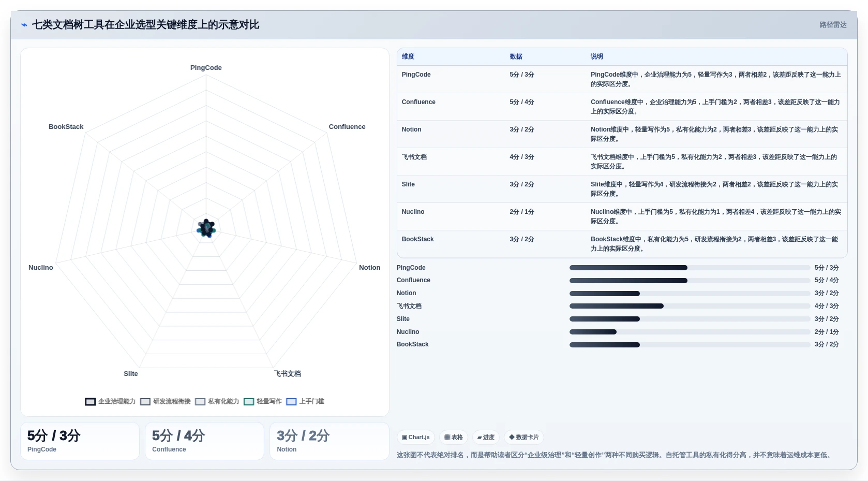Click the Nuclino progress bar
The width and height of the screenshot is (868, 481).
690,332
